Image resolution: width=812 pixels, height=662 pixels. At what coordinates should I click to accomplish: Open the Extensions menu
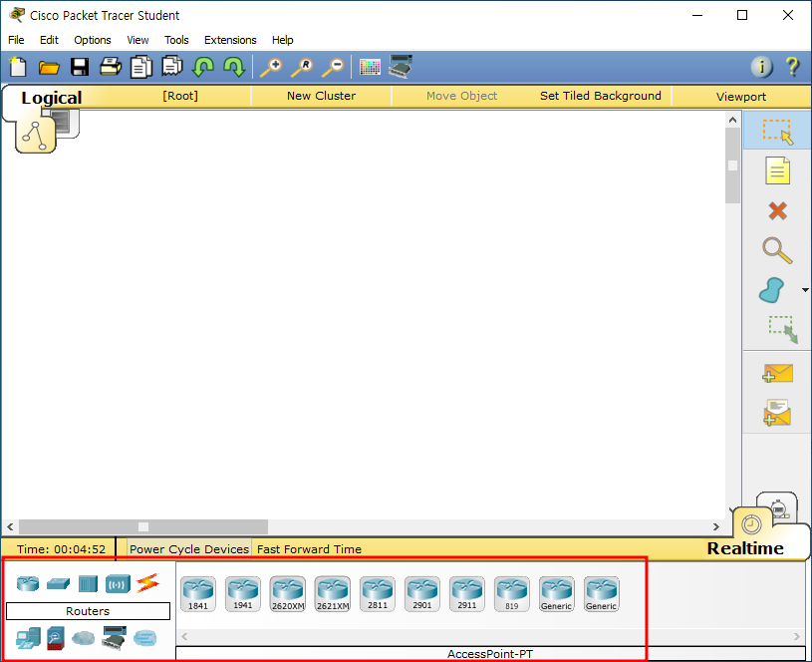tap(230, 40)
